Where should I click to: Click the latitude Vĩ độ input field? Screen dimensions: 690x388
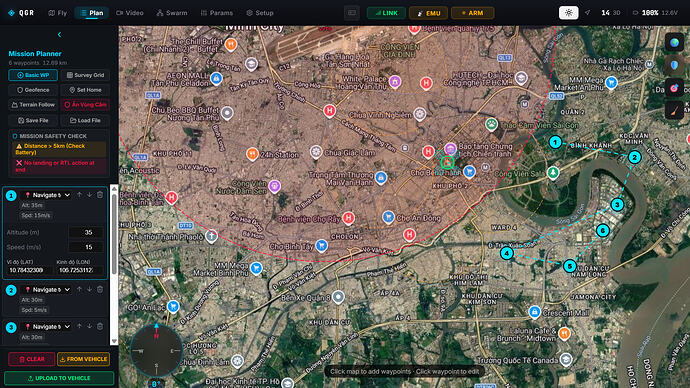click(x=29, y=270)
